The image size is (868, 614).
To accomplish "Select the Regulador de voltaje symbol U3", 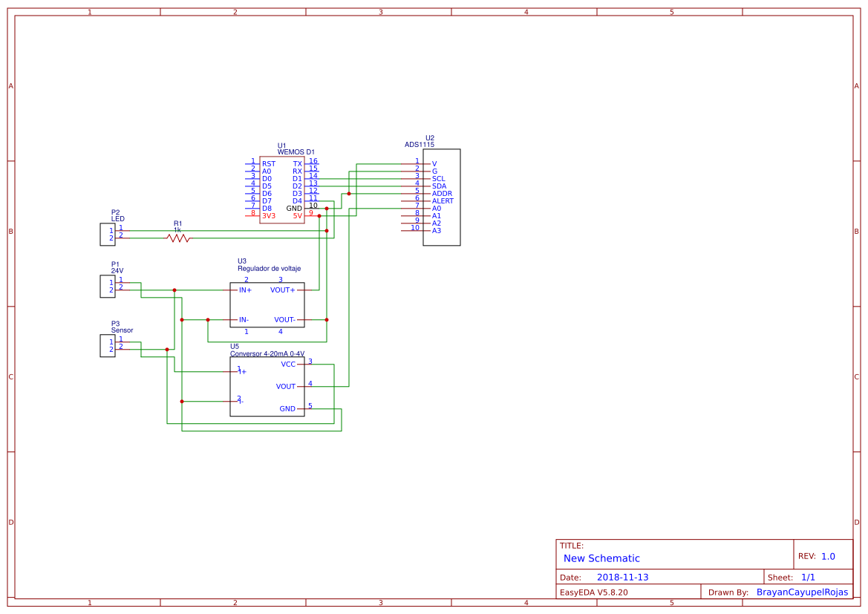I will point(267,303).
